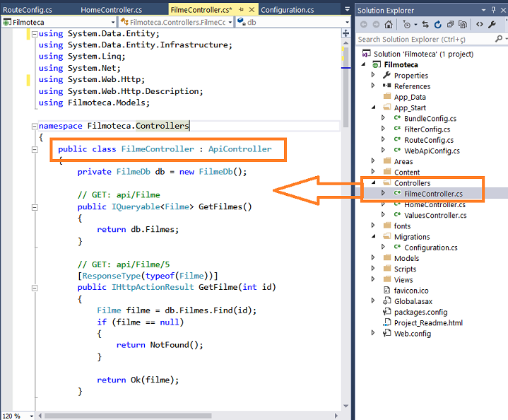Viewport: 508px width, 420px height.
Task: Click the vertical scrollbar thumb in editor
Action: [x=346, y=86]
